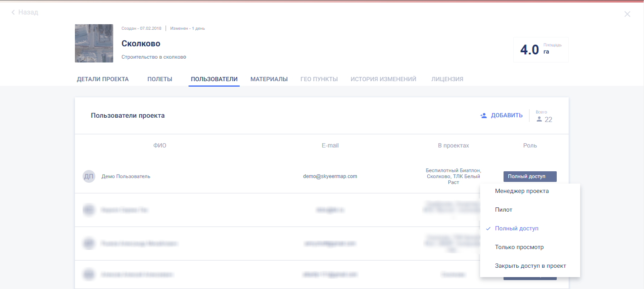Click the ДП avatar of Демо Пользователь

click(89, 176)
